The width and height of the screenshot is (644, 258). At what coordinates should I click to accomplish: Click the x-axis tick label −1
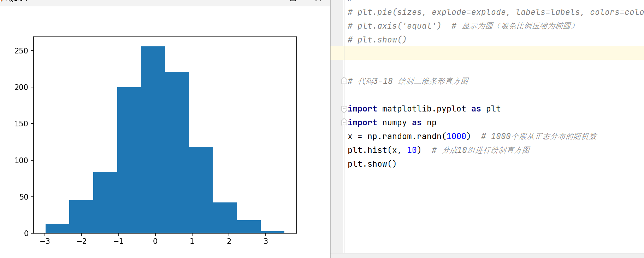(x=118, y=241)
